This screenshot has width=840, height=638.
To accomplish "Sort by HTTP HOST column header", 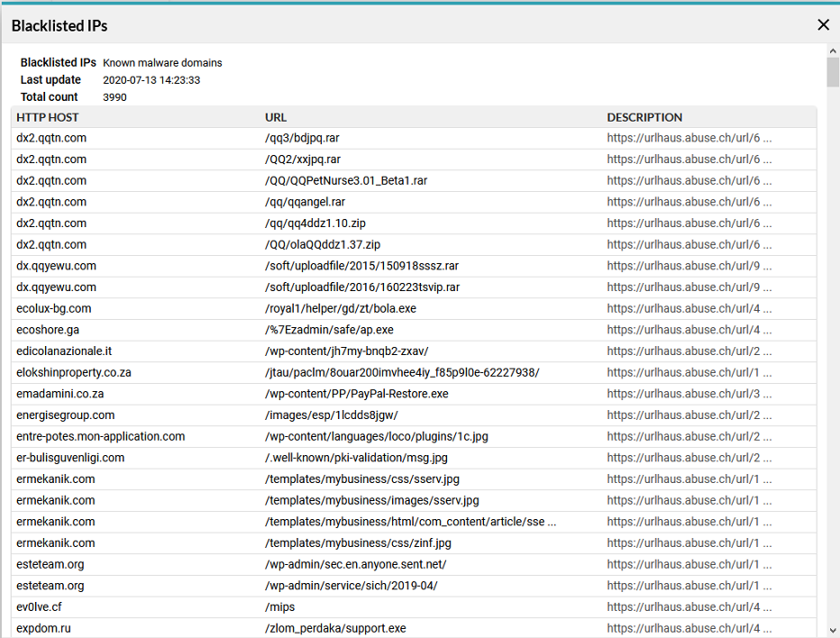I will 47,117.
